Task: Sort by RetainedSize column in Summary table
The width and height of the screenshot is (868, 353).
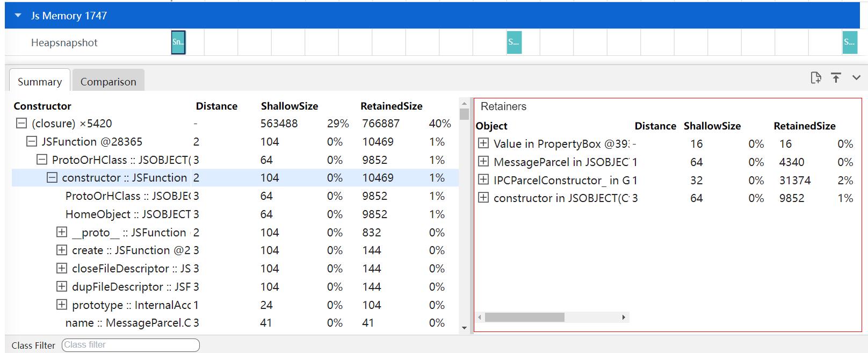Action: point(392,106)
